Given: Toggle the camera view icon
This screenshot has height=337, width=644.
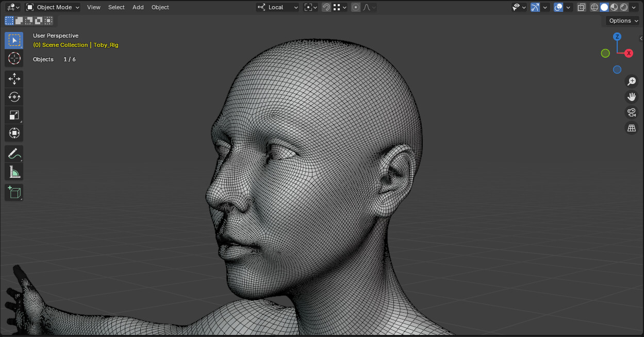Looking at the screenshot, I should pyautogui.click(x=632, y=112).
